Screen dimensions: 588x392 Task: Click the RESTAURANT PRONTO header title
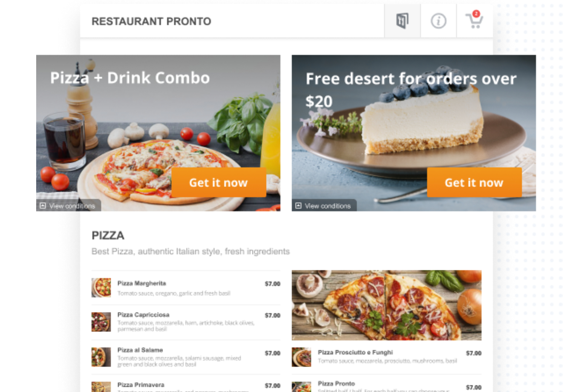151,21
